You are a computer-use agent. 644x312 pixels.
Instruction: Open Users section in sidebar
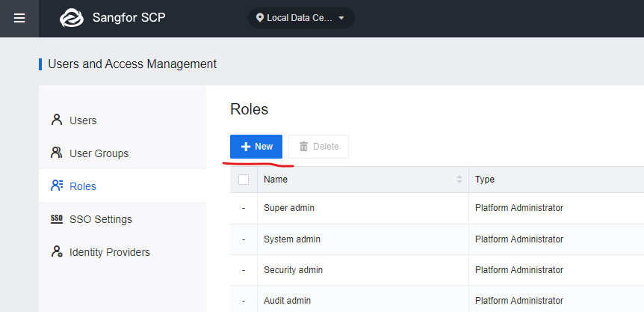123,120
